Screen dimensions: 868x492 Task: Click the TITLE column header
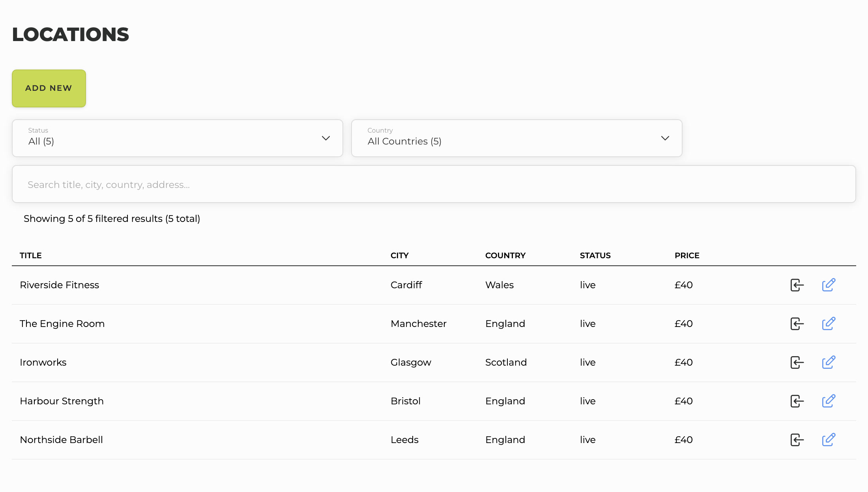31,255
